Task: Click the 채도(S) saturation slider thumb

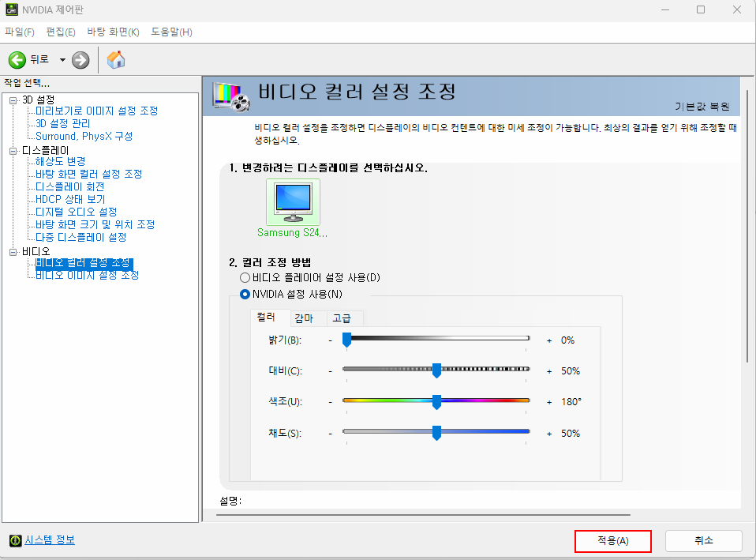Action: 436,433
